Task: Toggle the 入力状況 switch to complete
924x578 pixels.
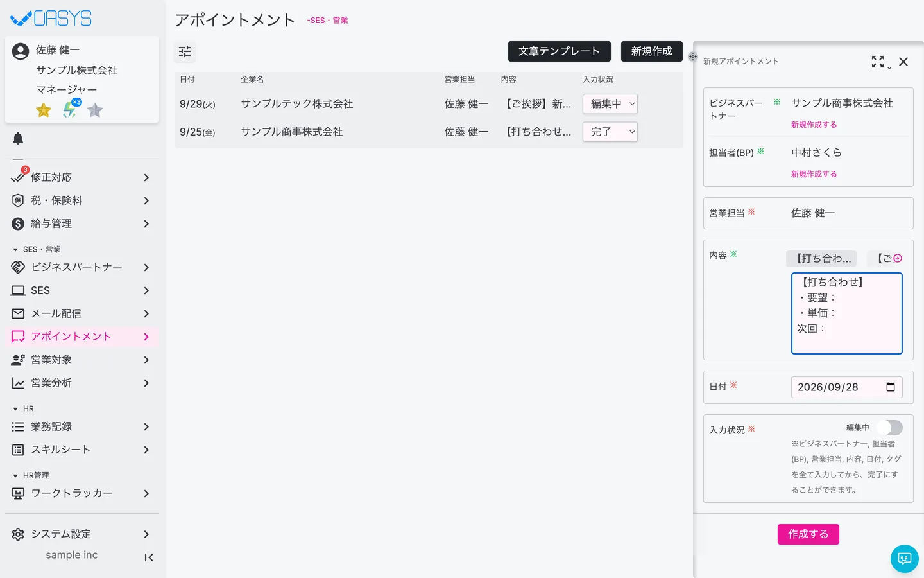Action: [890, 428]
